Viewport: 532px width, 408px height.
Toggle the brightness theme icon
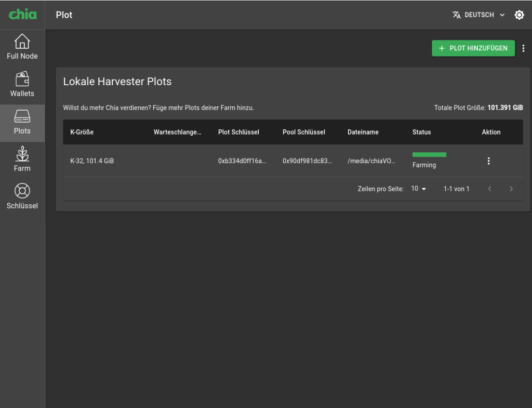[x=519, y=15]
